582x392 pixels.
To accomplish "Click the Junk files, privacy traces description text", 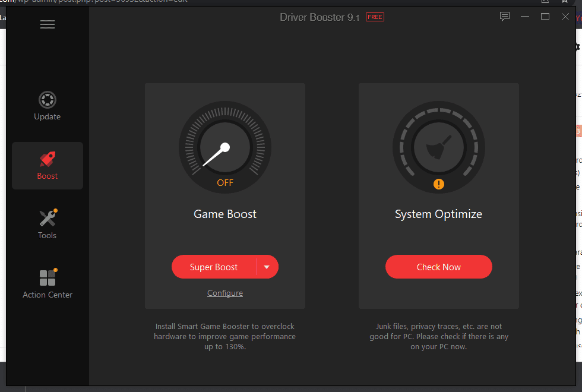I will click(439, 336).
